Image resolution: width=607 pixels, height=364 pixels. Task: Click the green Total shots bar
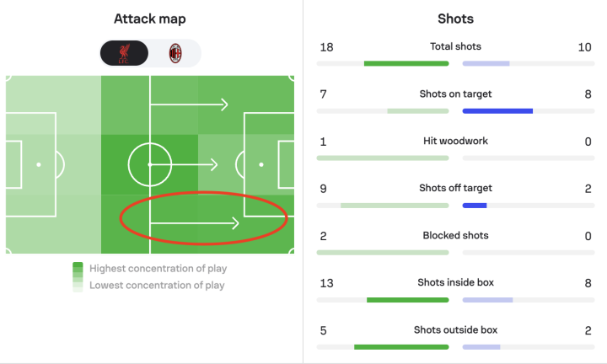point(406,63)
